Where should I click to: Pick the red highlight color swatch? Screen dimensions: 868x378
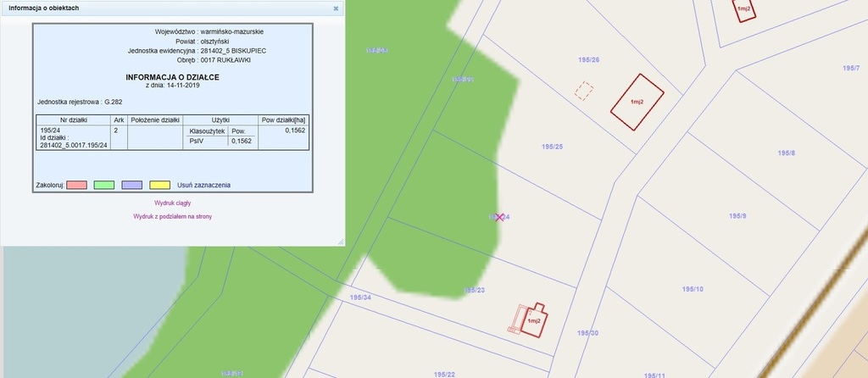[77, 184]
